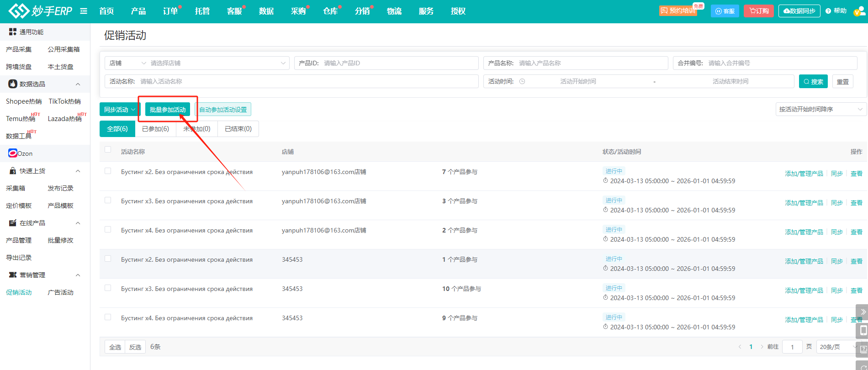Go to next page arrow

point(762,347)
